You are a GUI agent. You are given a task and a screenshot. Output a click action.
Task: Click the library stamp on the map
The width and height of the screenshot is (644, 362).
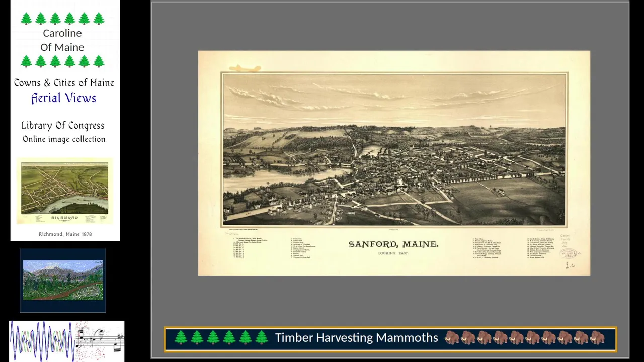coord(568,254)
